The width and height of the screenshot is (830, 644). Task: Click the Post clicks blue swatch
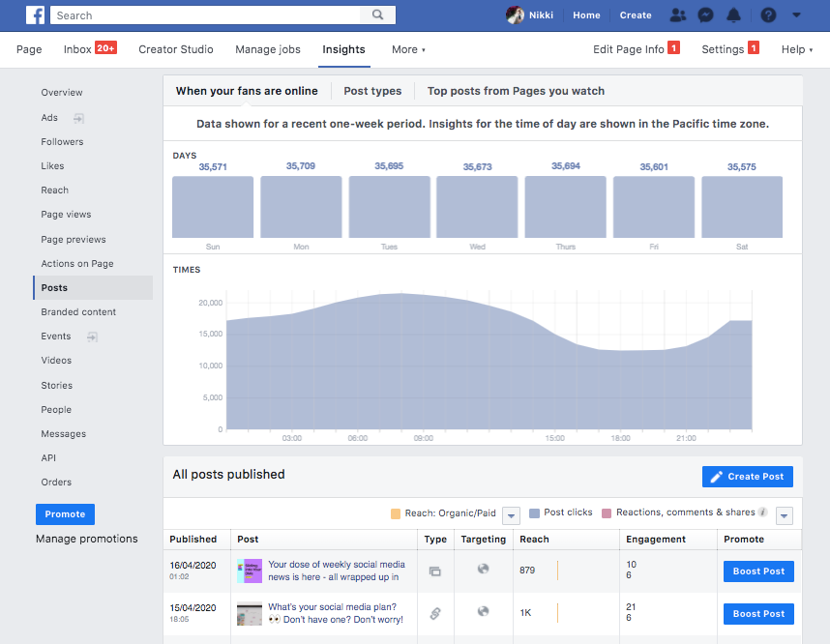535,512
